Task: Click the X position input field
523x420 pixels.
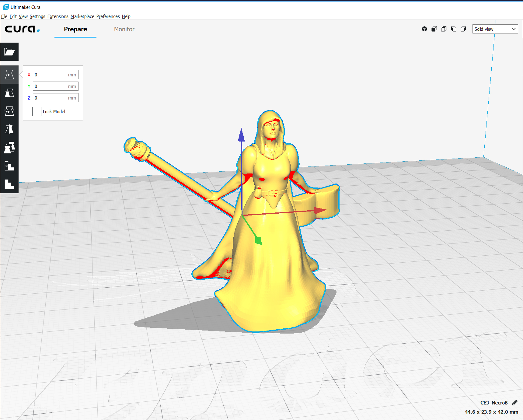Action: coord(56,75)
